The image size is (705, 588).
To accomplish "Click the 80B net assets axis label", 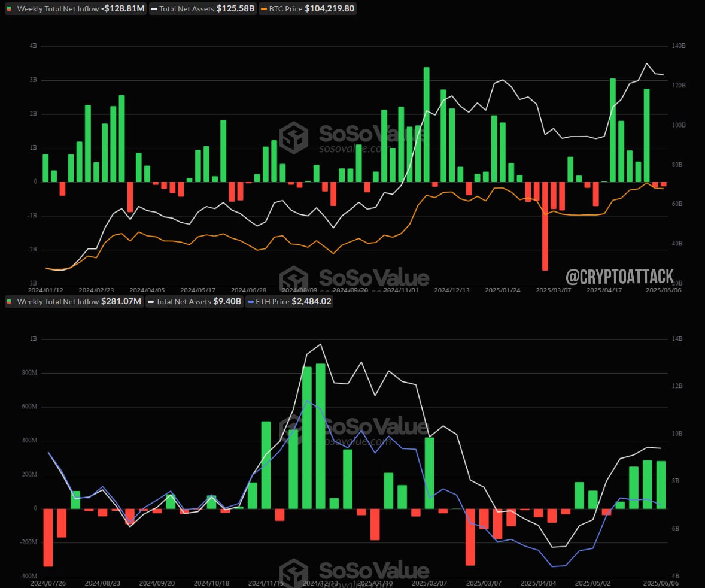I will point(677,165).
